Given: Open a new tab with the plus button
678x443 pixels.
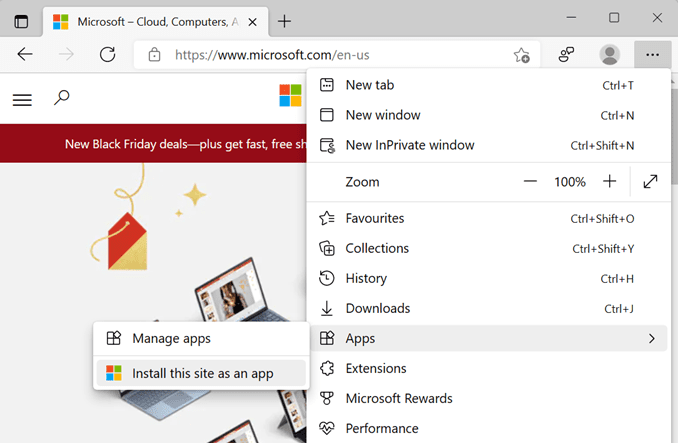Looking at the screenshot, I should pyautogui.click(x=284, y=21).
